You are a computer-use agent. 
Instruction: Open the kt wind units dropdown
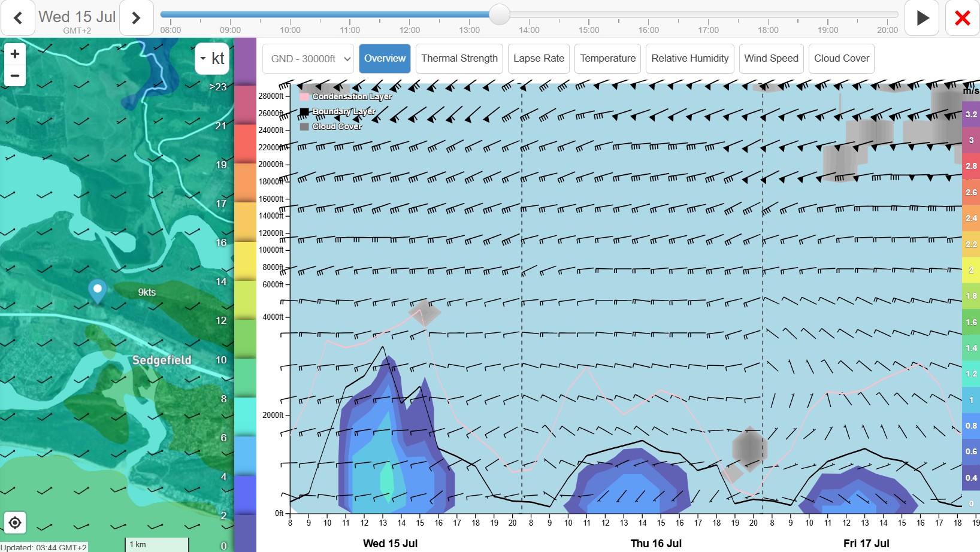click(212, 58)
